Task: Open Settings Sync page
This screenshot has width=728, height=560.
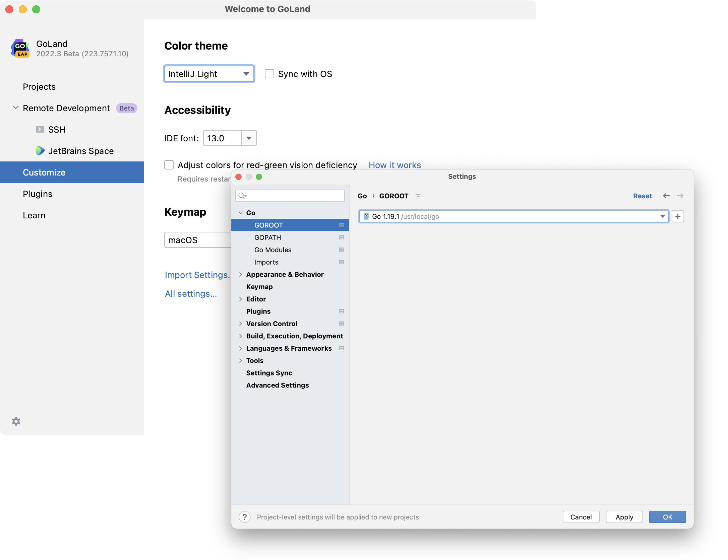Action: coord(290,373)
